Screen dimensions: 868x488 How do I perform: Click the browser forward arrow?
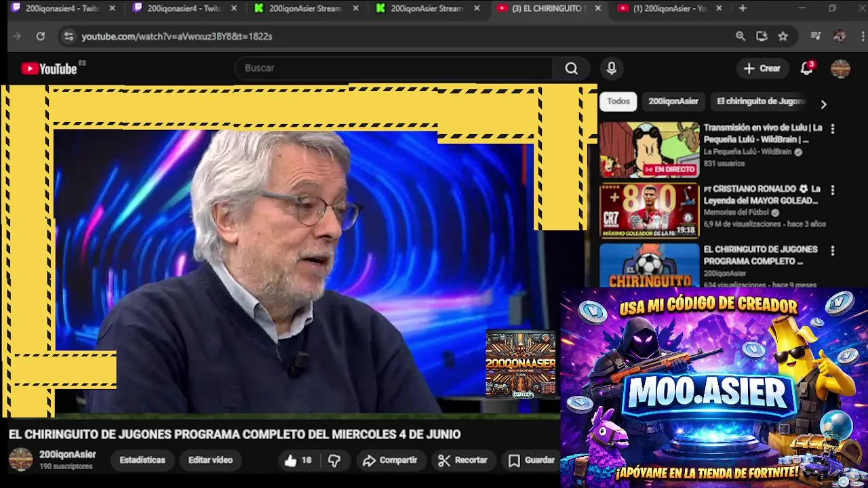tap(17, 37)
